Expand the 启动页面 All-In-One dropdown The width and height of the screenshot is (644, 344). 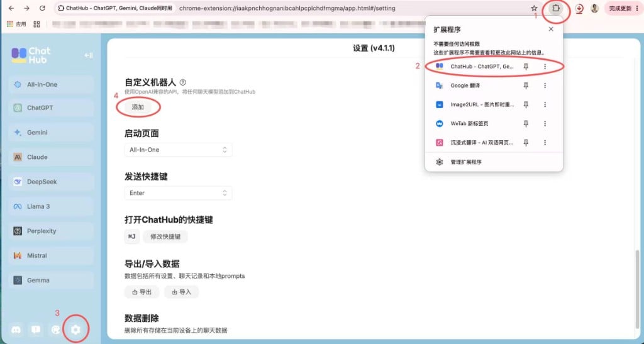point(178,150)
